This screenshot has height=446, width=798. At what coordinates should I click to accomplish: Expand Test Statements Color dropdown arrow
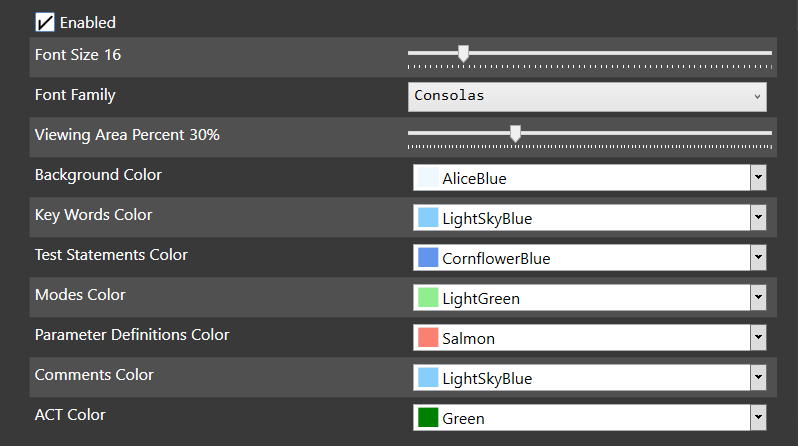point(758,258)
